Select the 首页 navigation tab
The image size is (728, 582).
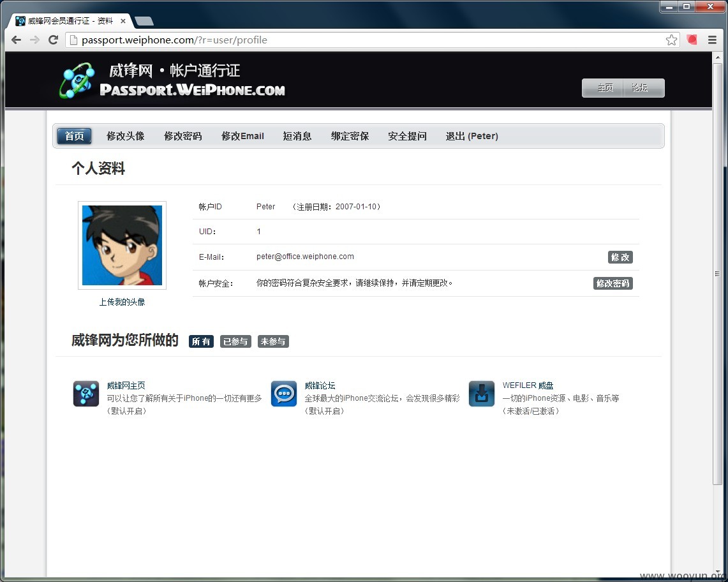pyautogui.click(x=74, y=136)
